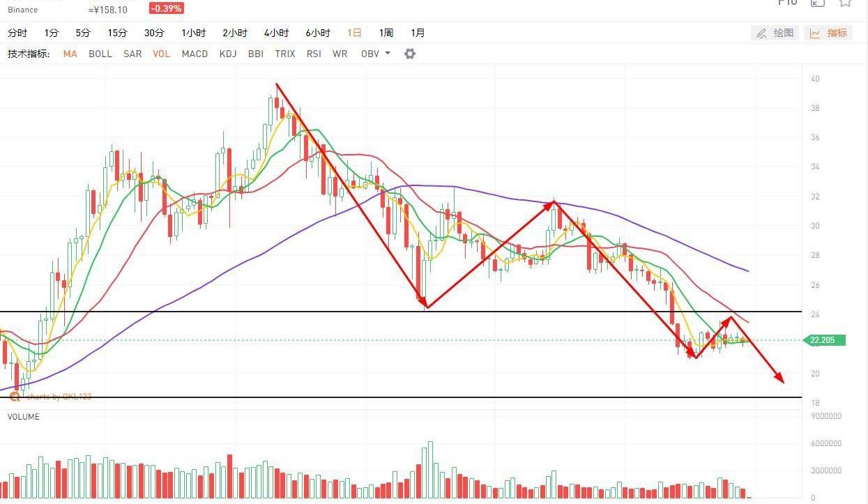Switch chart to 2小时 interval

[x=235, y=33]
